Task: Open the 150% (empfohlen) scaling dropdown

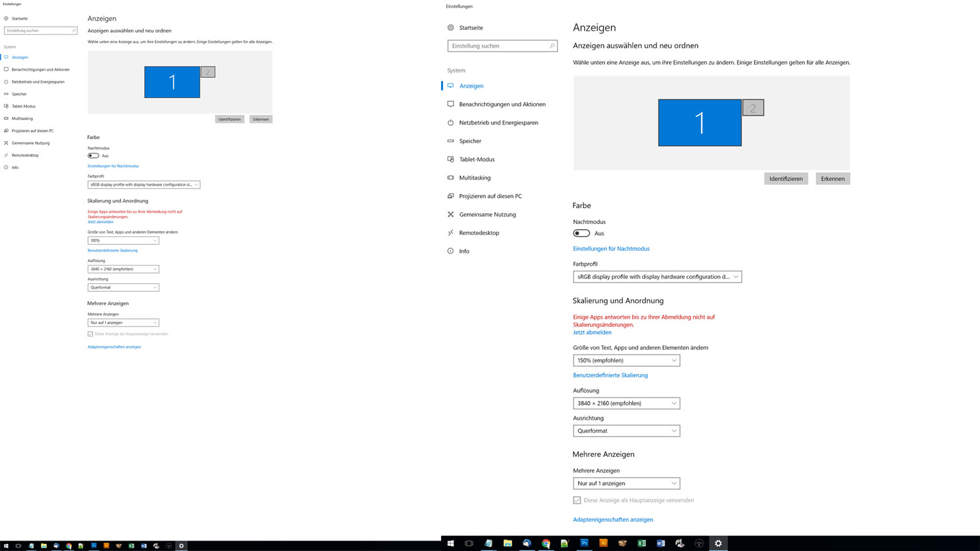Action: pyautogui.click(x=627, y=360)
